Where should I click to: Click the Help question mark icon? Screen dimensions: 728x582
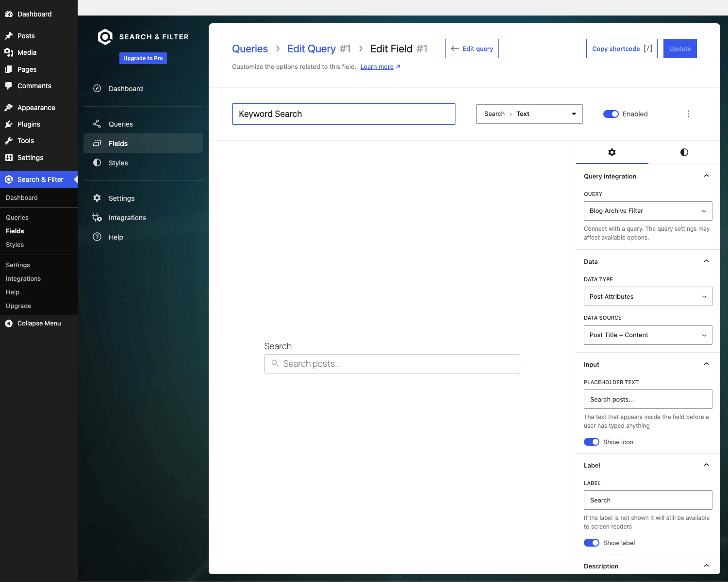coord(97,237)
